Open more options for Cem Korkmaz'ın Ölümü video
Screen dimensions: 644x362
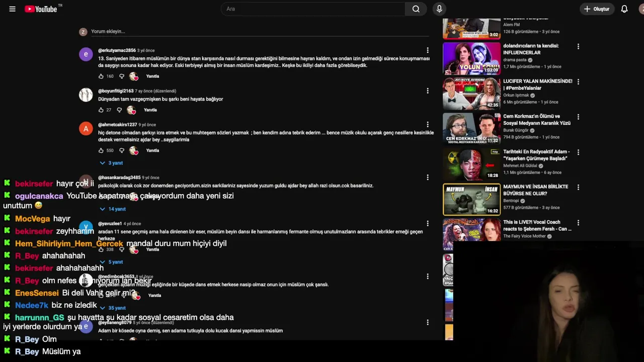point(578,117)
